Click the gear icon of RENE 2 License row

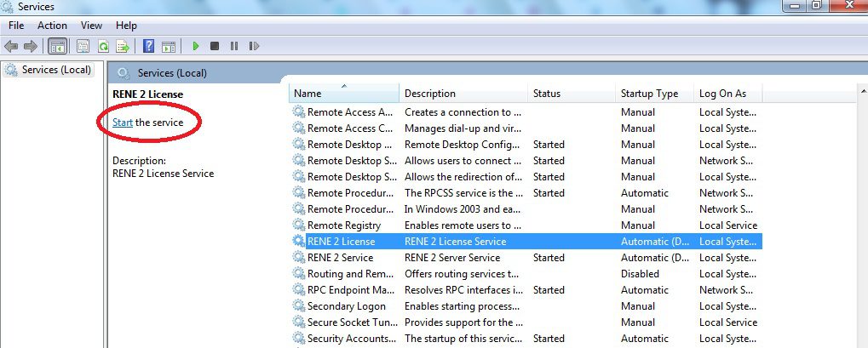point(299,242)
